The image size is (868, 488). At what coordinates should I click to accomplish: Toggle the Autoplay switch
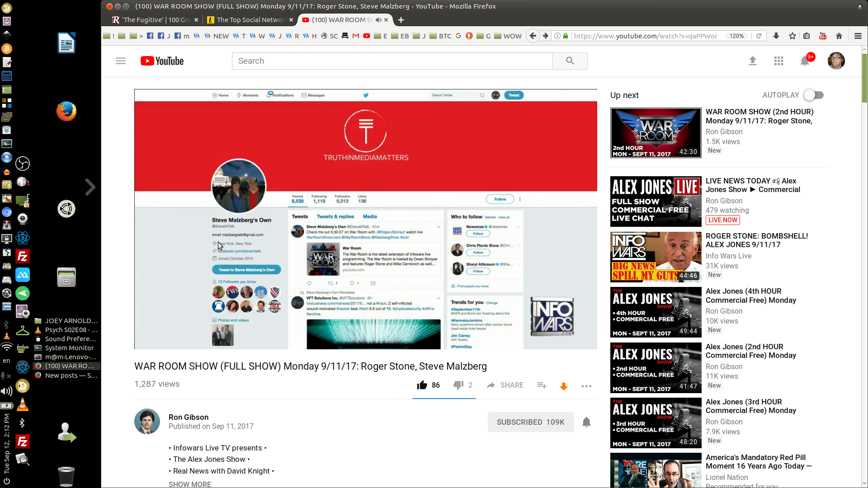(813, 95)
